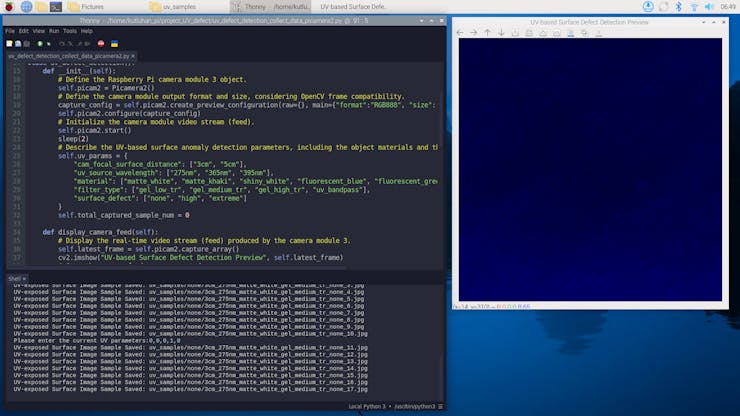The width and height of the screenshot is (740, 416).
Task: Pan left in the preview window toolbar
Action: click(460, 33)
